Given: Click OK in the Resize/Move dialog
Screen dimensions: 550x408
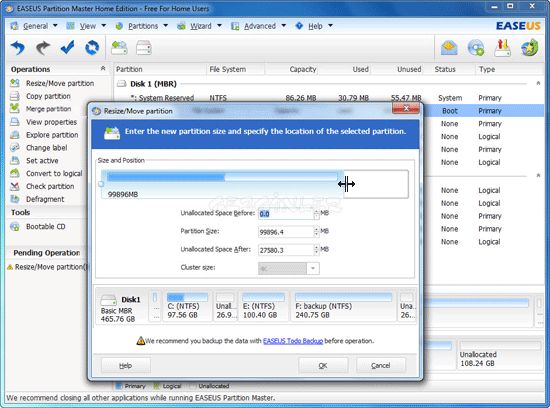Looking at the screenshot, I should [x=323, y=366].
